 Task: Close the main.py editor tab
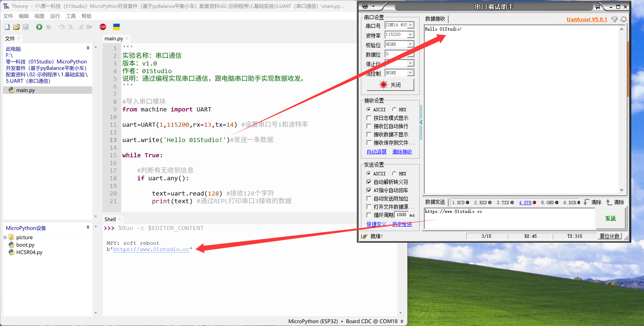pos(127,38)
